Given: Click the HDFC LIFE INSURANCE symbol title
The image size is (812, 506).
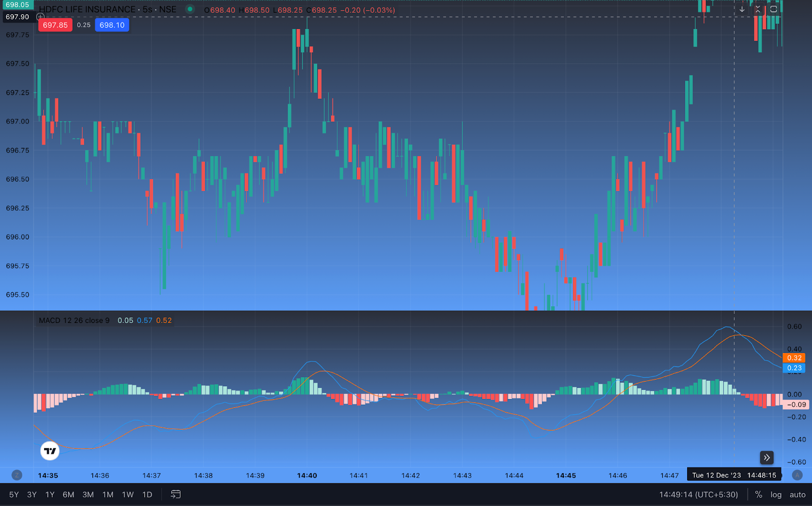Looking at the screenshot, I should click(x=87, y=9).
